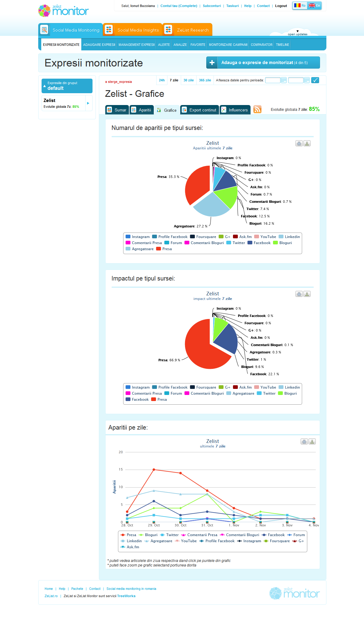Click Presa red swatch in Numarul de aparitii legend

click(x=158, y=249)
